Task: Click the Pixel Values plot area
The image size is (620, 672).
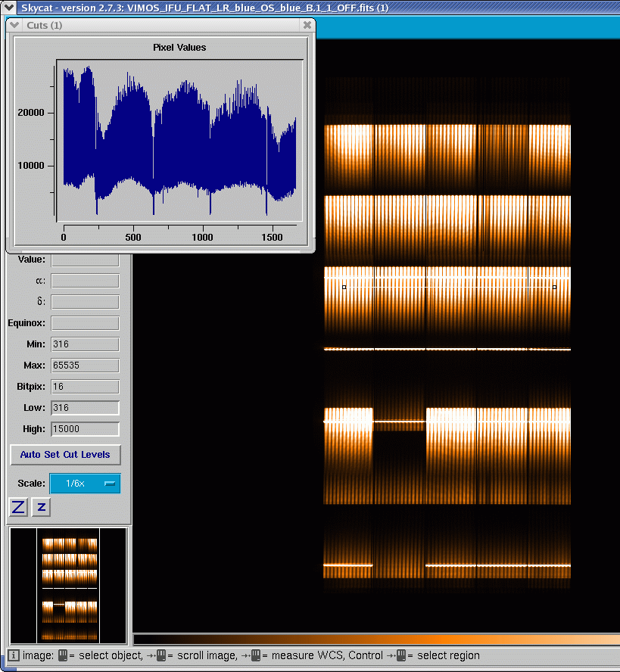Action: pos(179,141)
